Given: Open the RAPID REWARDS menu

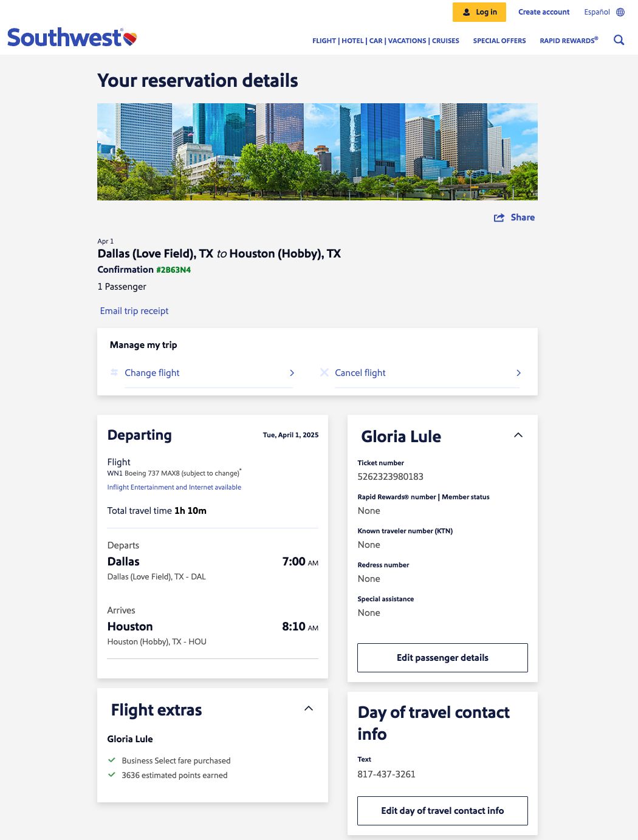Looking at the screenshot, I should tap(568, 41).
